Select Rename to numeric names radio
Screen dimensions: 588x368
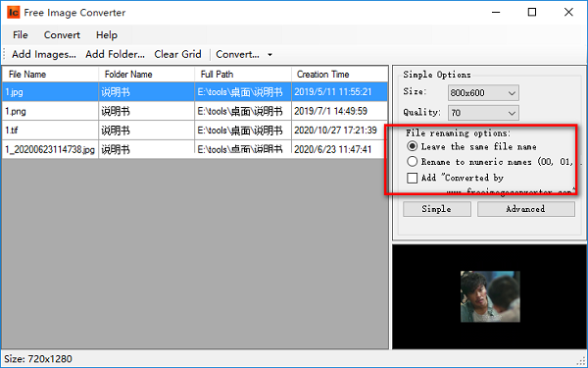click(x=413, y=162)
